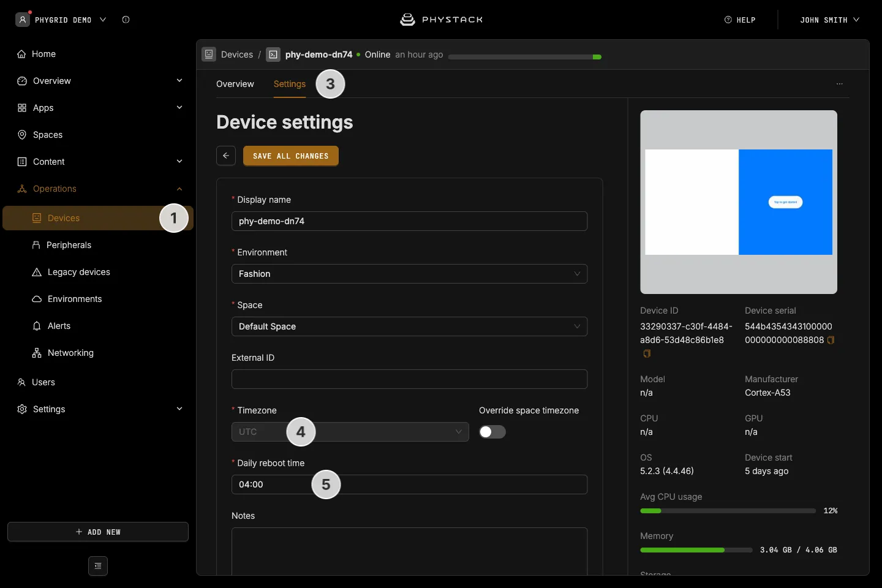Select the Settings tab
Screen dimensions: 882x588
(290, 84)
